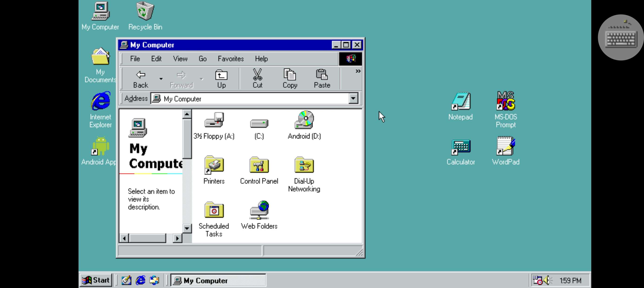The width and height of the screenshot is (644, 288).
Task: Click Show Desktop Quick Launch icon
Action: (126, 280)
